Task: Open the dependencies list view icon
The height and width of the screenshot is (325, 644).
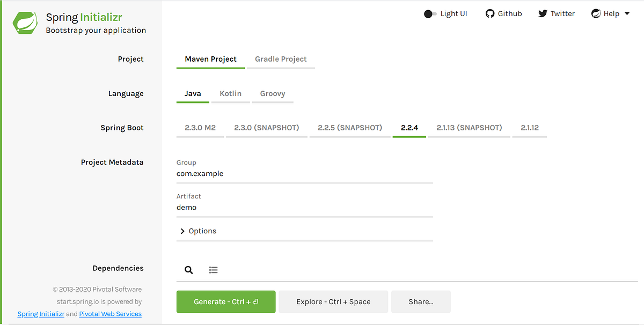Action: (x=213, y=270)
